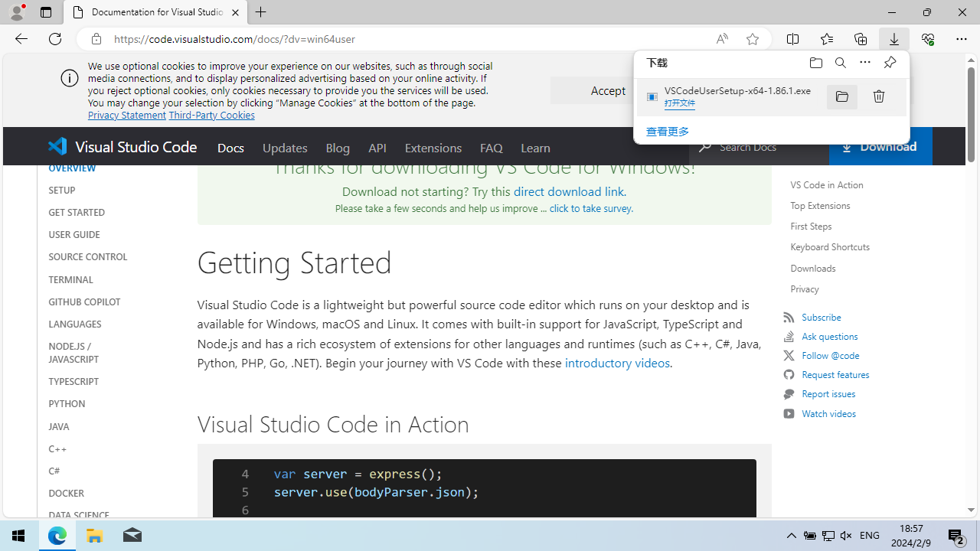Show hidden system tray icons
Image resolution: width=980 pixels, height=551 pixels.
792,536
